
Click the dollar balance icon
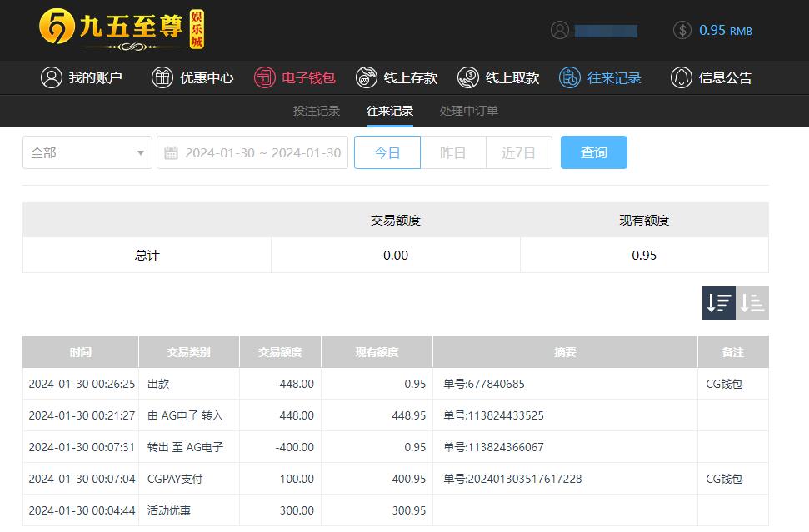pos(682,31)
